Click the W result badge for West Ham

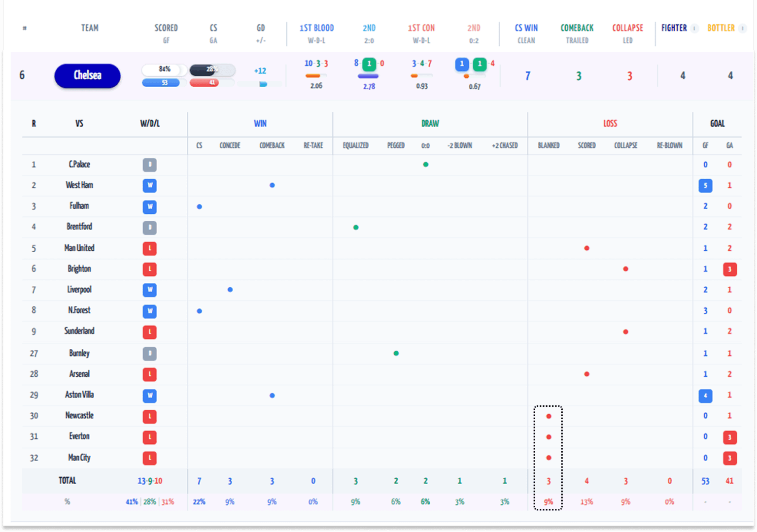[x=149, y=186]
